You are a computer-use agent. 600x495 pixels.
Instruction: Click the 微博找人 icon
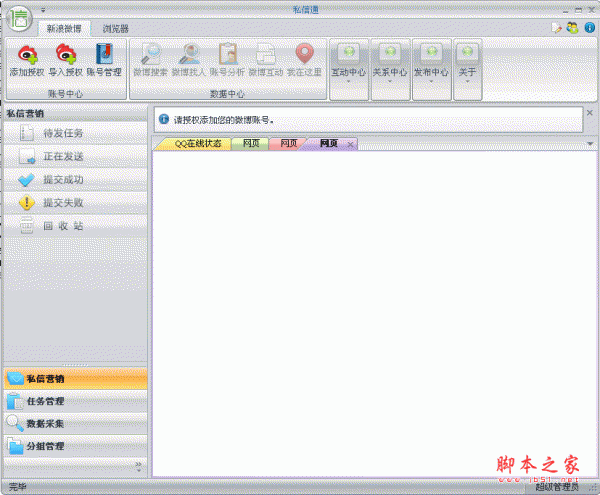[x=189, y=54]
